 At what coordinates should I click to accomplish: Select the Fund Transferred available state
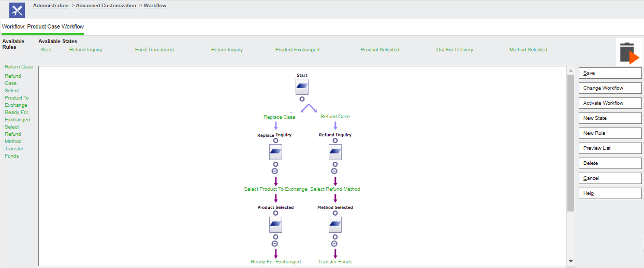point(154,50)
